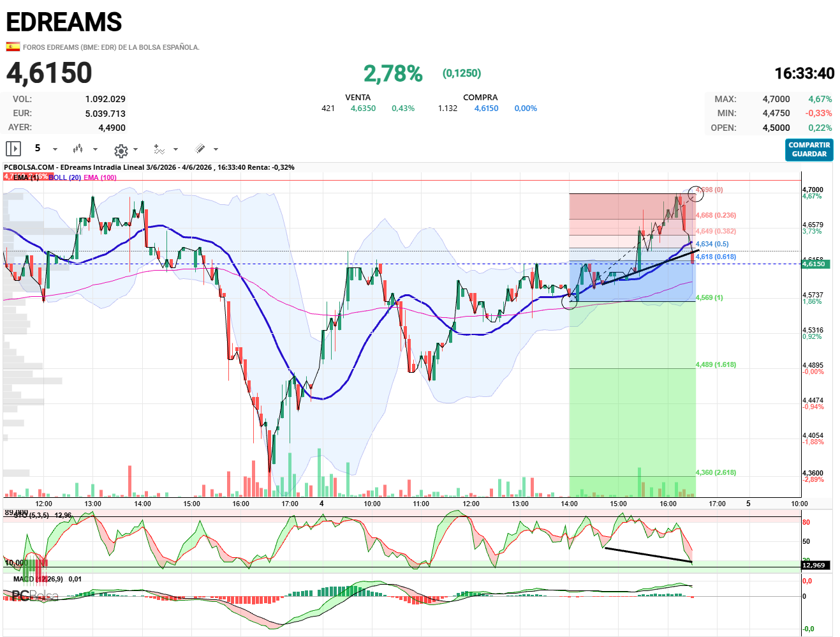Click the COMPRA volume 1.132
840x637 pixels.
click(448, 109)
